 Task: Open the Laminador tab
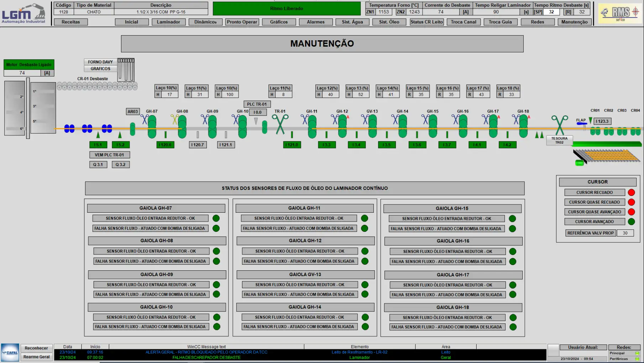click(168, 22)
